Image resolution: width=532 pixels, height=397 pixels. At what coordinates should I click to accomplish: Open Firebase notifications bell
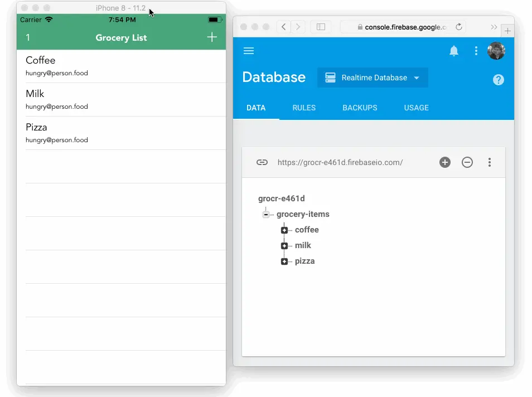pos(453,51)
